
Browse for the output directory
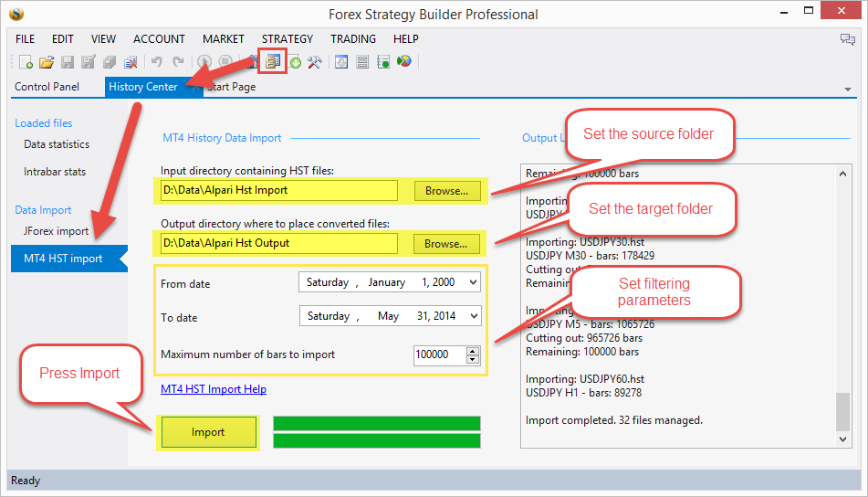tap(446, 244)
